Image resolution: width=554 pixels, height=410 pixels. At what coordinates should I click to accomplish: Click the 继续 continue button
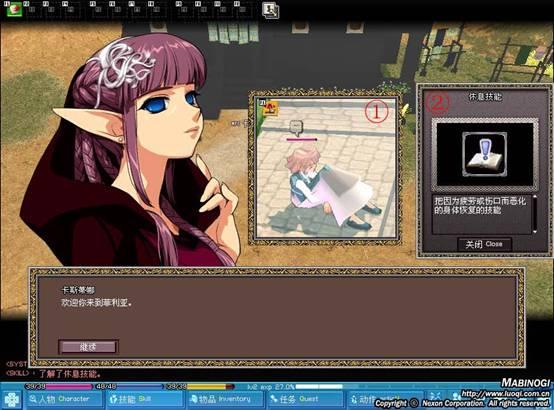[x=88, y=347]
